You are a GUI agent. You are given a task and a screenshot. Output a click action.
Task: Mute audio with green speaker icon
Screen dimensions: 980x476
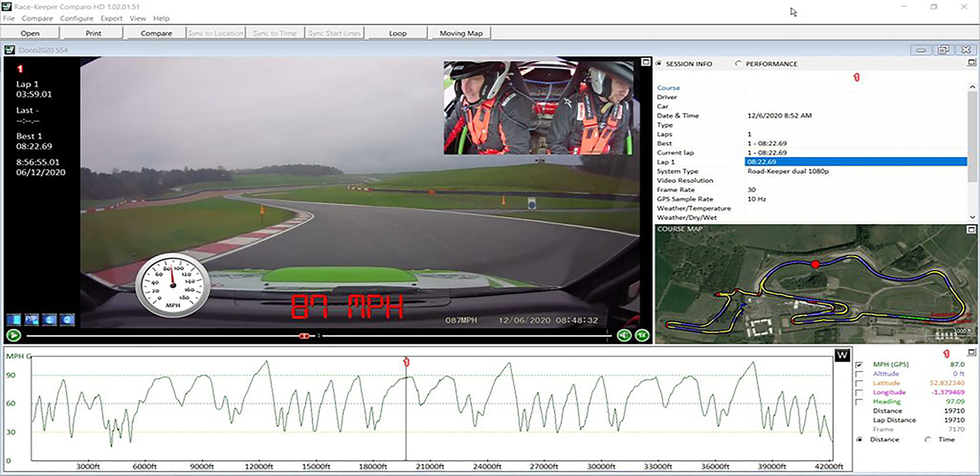(624, 336)
